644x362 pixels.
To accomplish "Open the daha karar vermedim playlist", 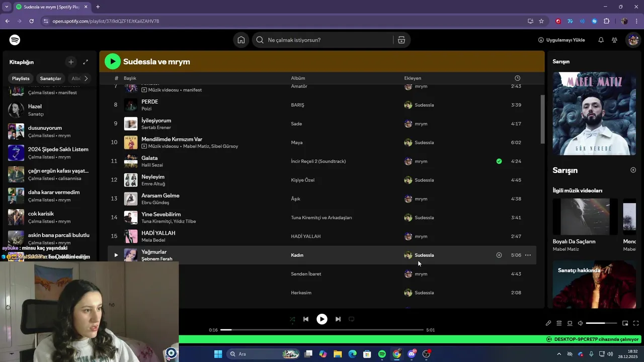I will click(49, 196).
